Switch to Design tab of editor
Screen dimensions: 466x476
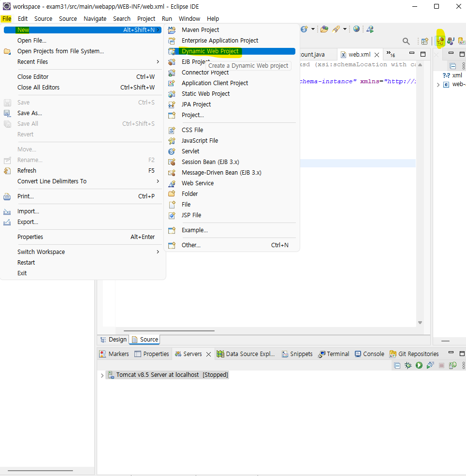[x=114, y=340]
